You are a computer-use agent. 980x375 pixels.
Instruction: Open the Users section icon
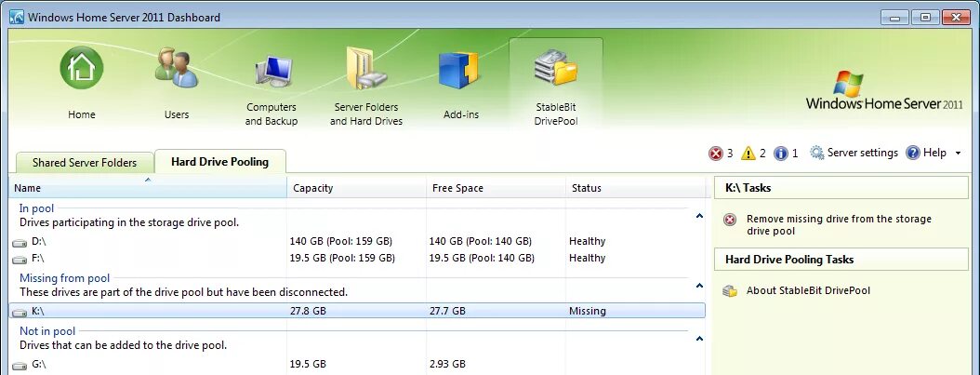click(177, 68)
